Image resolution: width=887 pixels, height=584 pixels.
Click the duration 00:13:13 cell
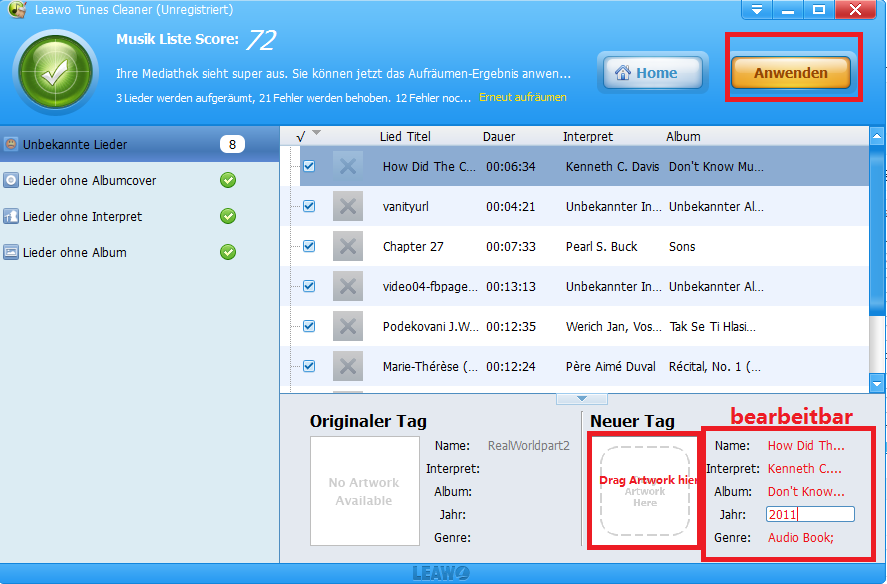(x=510, y=286)
